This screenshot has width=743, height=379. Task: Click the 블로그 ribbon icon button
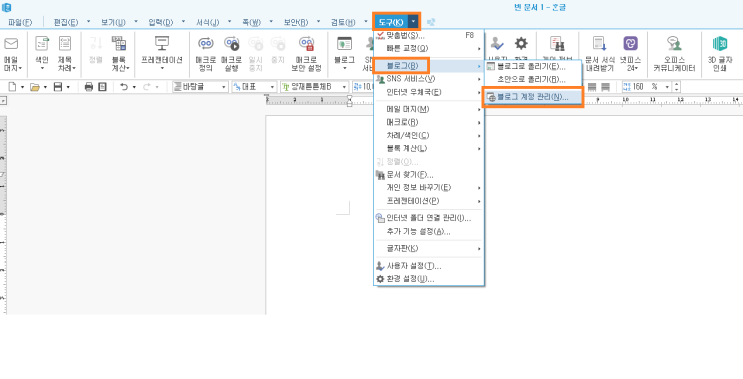click(x=344, y=44)
